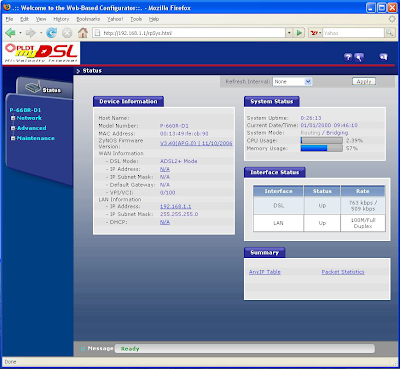Click the Yahoo search input field
Viewport: 400px width, 369px height.
pyautogui.click(x=353, y=33)
